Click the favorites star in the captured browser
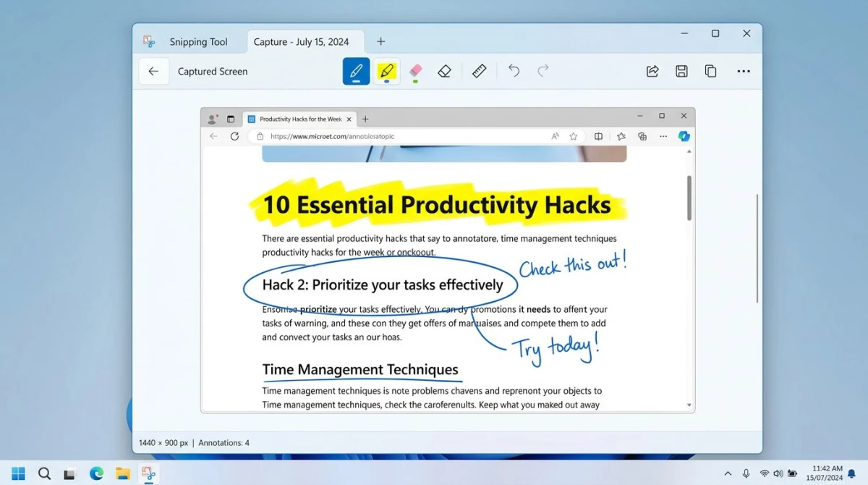The height and width of the screenshot is (485, 868). [x=574, y=136]
